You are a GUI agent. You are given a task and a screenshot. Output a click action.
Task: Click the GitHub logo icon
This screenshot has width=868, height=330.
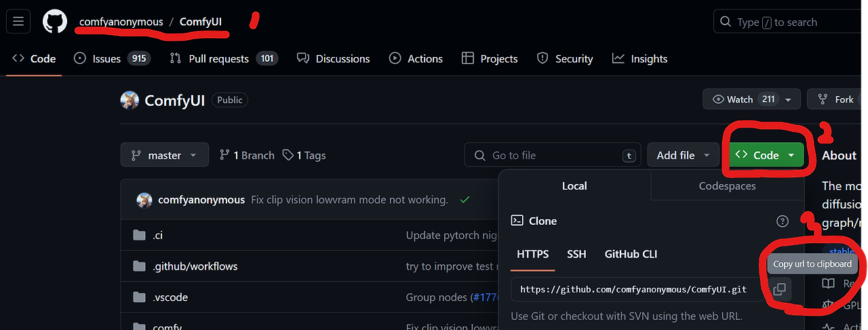[55, 22]
